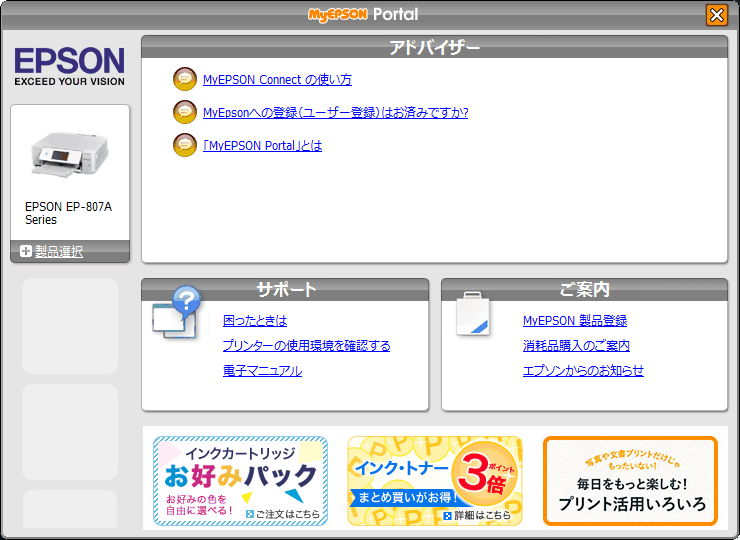Click the アドバイザー panel header
740x540 pixels.
[435, 47]
